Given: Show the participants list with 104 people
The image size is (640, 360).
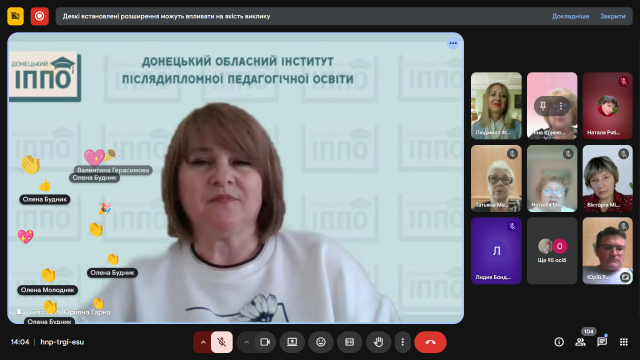Looking at the screenshot, I should coord(580,342).
